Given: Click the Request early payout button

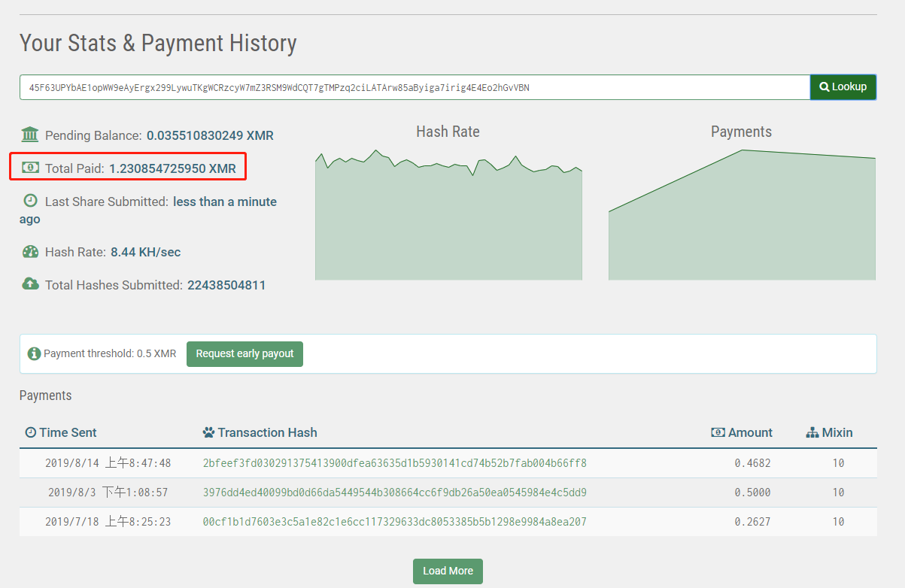Looking at the screenshot, I should (x=244, y=353).
